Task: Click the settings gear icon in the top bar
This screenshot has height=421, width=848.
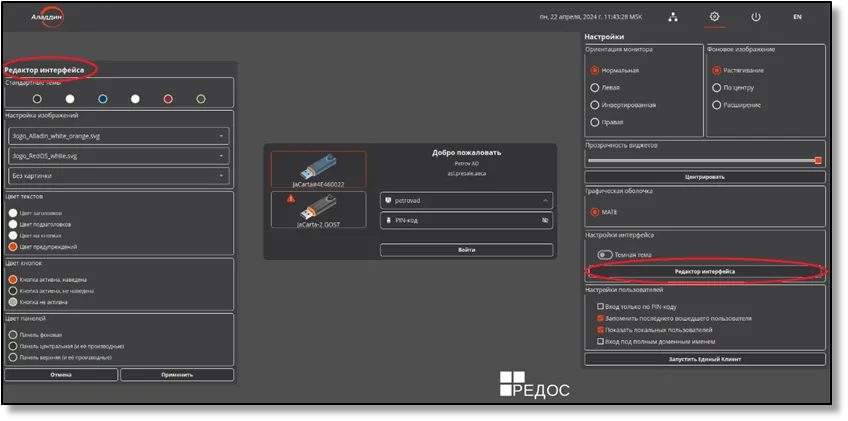Action: pos(714,16)
